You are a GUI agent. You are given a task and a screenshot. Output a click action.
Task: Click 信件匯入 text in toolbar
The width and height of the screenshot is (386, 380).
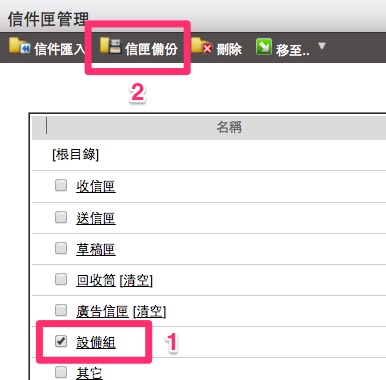click(59, 49)
